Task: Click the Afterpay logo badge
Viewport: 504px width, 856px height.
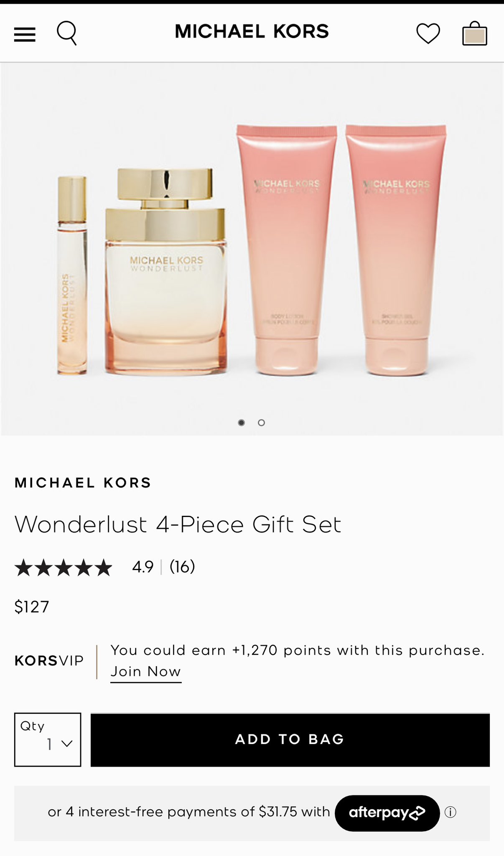Action: pos(387,813)
